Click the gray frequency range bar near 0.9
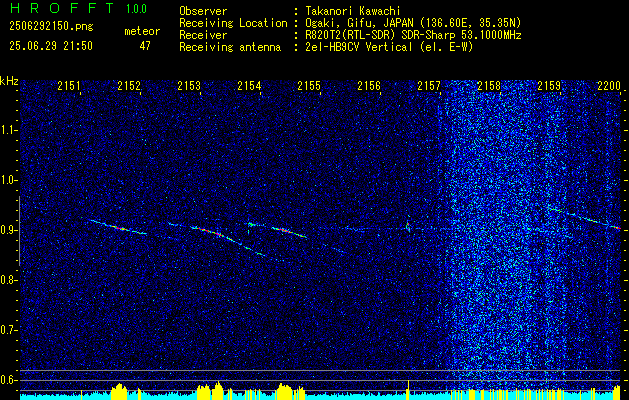 coord(19,231)
